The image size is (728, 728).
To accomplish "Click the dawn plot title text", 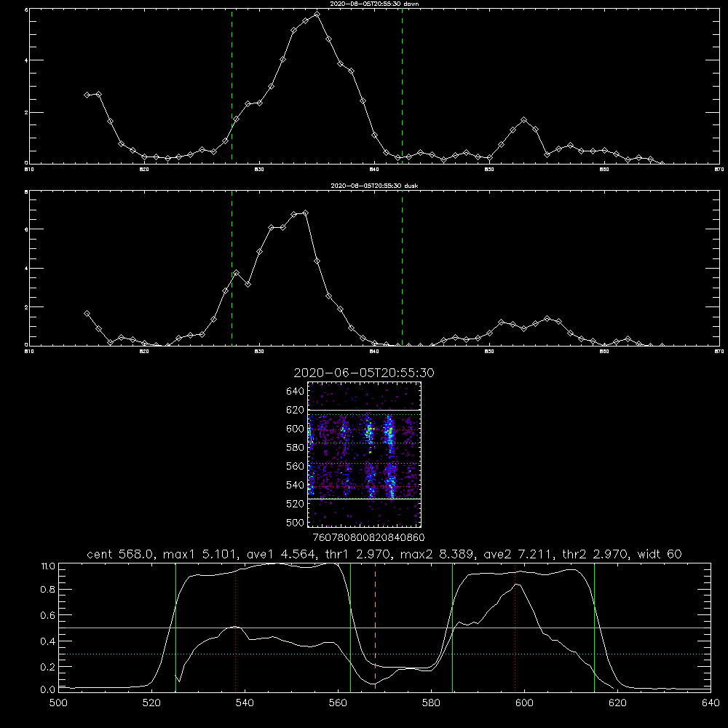I will 374,4.
